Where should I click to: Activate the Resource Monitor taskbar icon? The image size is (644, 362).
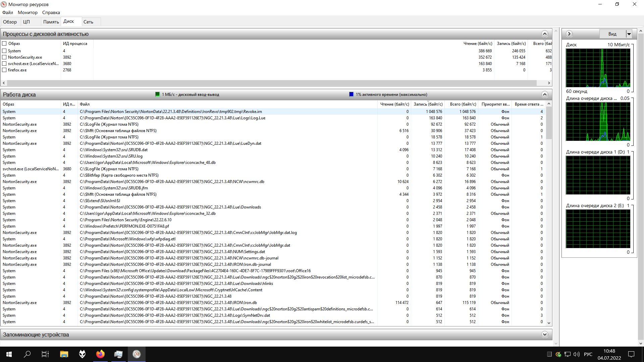pyautogui.click(x=137, y=354)
